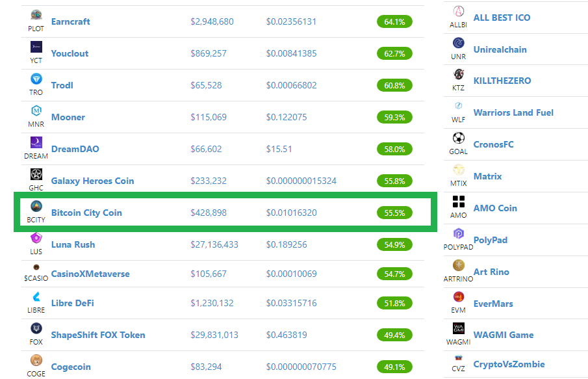The width and height of the screenshot is (588, 379).
Task: Open the PolyPad link
Action: click(491, 240)
